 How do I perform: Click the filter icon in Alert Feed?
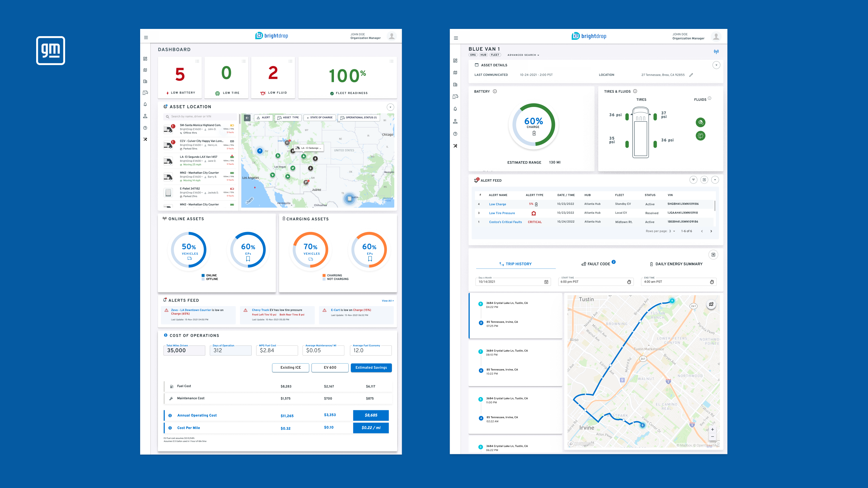point(693,180)
